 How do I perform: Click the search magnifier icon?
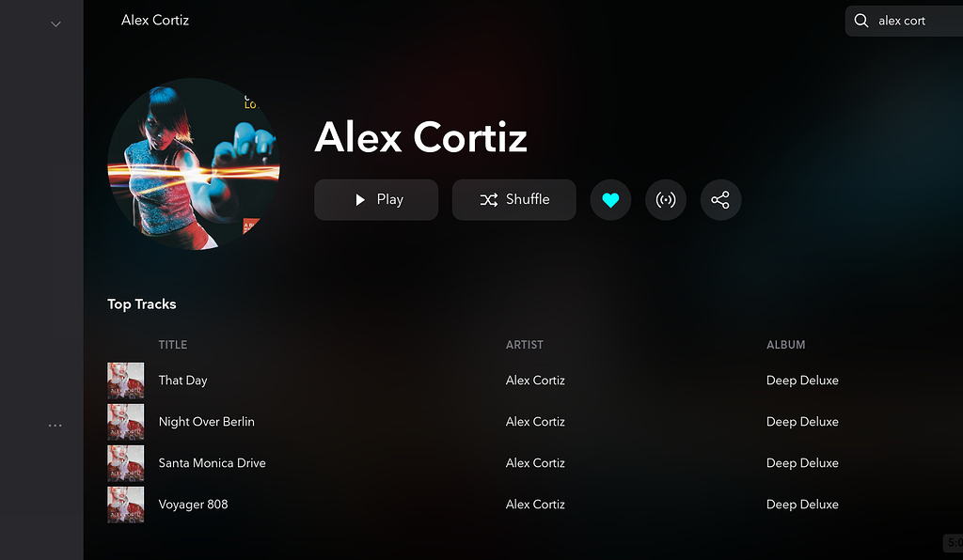pos(861,21)
